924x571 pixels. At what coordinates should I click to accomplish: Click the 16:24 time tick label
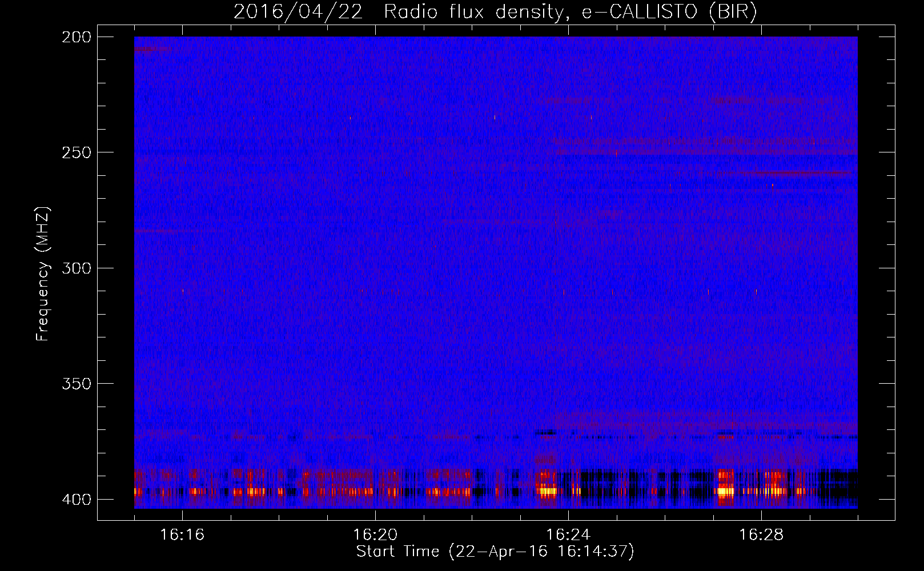pyautogui.click(x=568, y=534)
